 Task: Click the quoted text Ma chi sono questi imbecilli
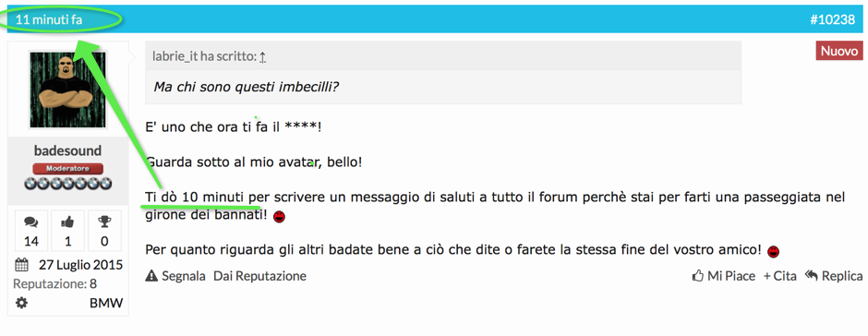[246, 87]
